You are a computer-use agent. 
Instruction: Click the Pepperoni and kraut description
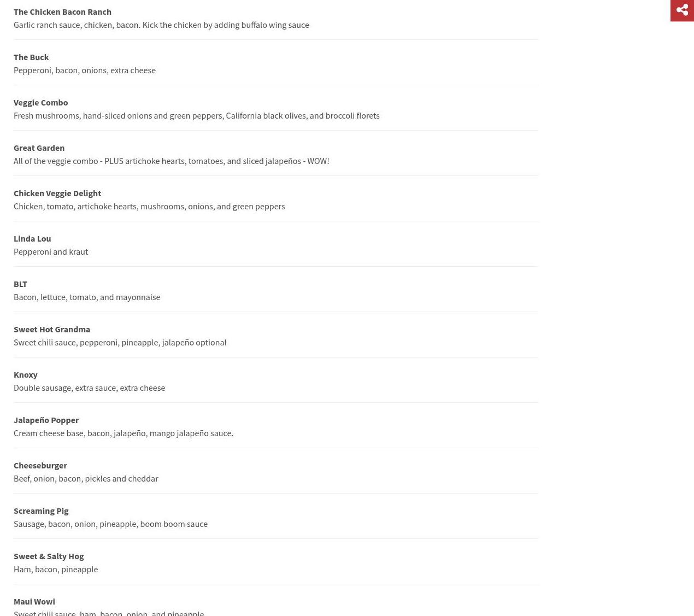pyautogui.click(x=51, y=251)
